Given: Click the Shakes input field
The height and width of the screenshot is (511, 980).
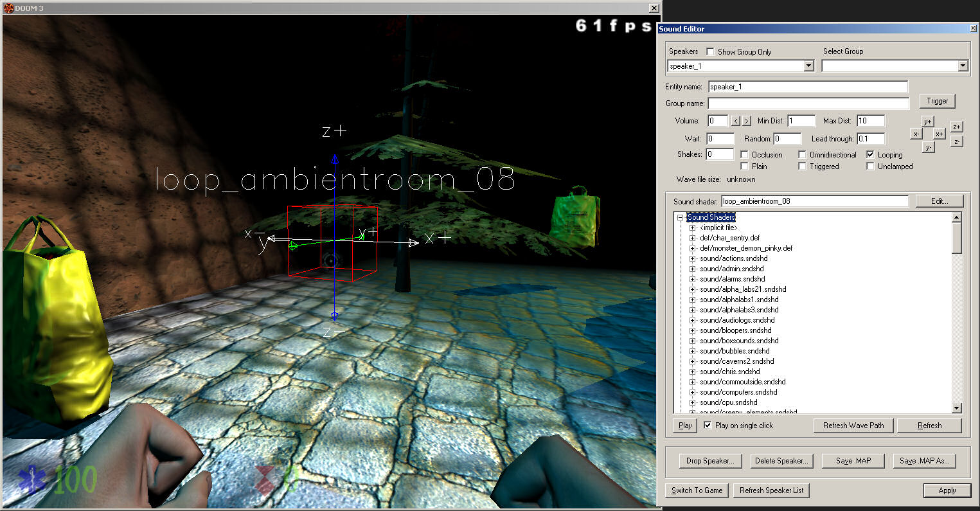Looking at the screenshot, I should (x=720, y=154).
